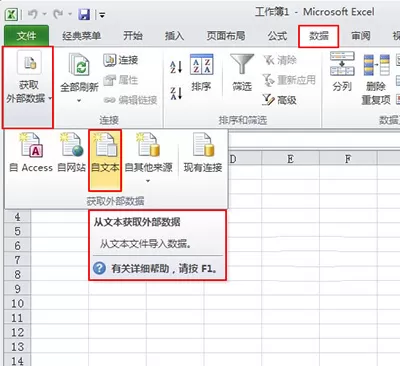Import data 自 Access

31,153
